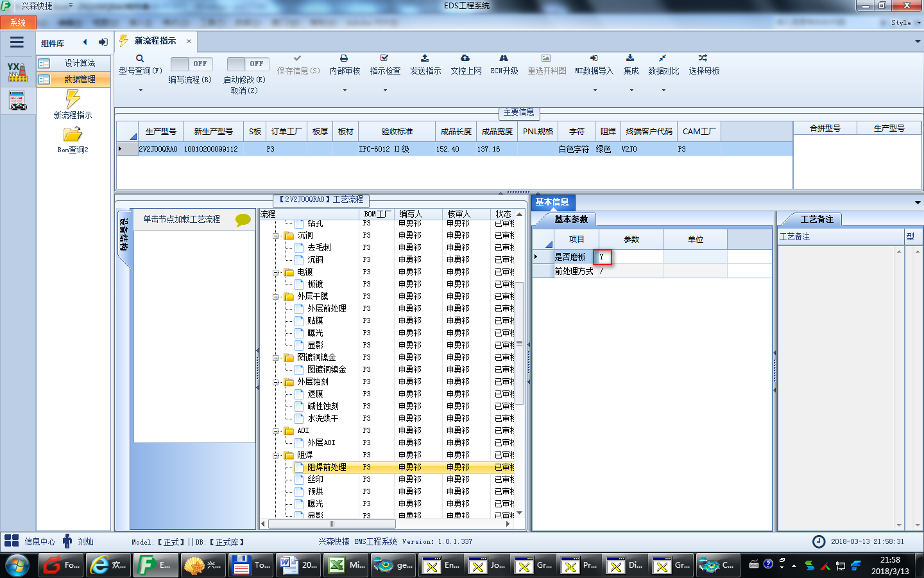This screenshot has height=578, width=924.
Task: Click the 合拼型号 column header
Action: (825, 128)
